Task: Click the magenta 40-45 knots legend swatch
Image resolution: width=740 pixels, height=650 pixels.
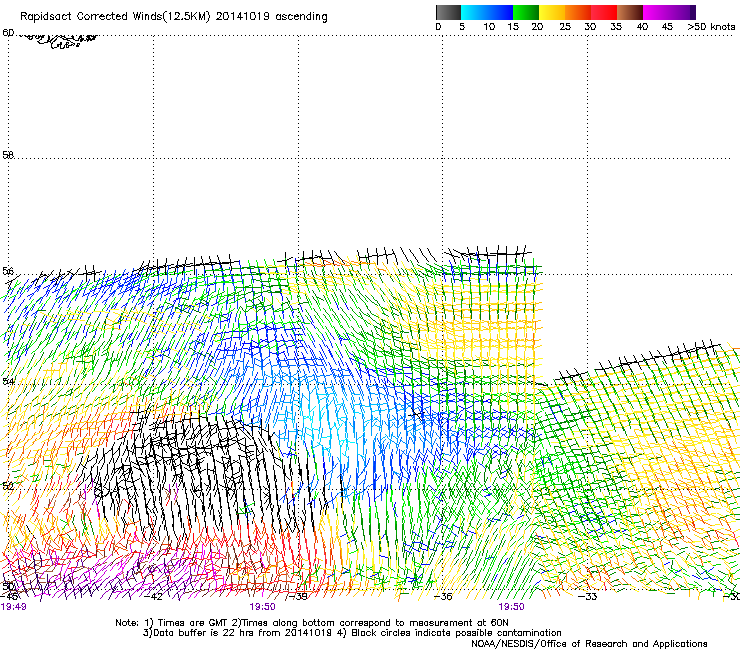Action: click(x=656, y=12)
